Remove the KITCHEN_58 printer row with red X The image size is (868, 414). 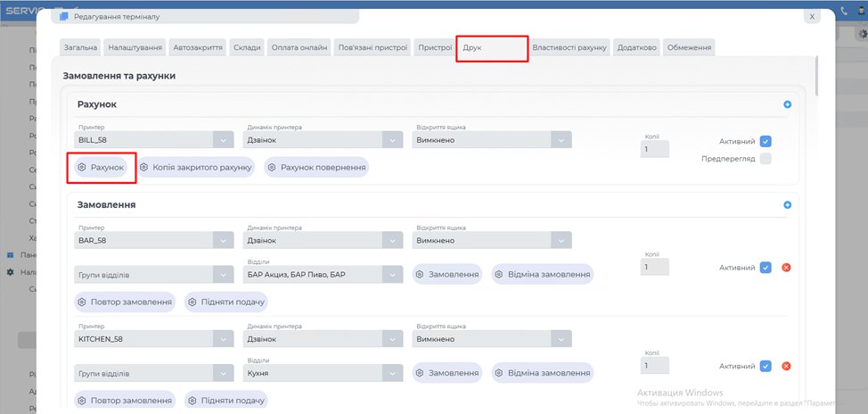pyautogui.click(x=787, y=367)
